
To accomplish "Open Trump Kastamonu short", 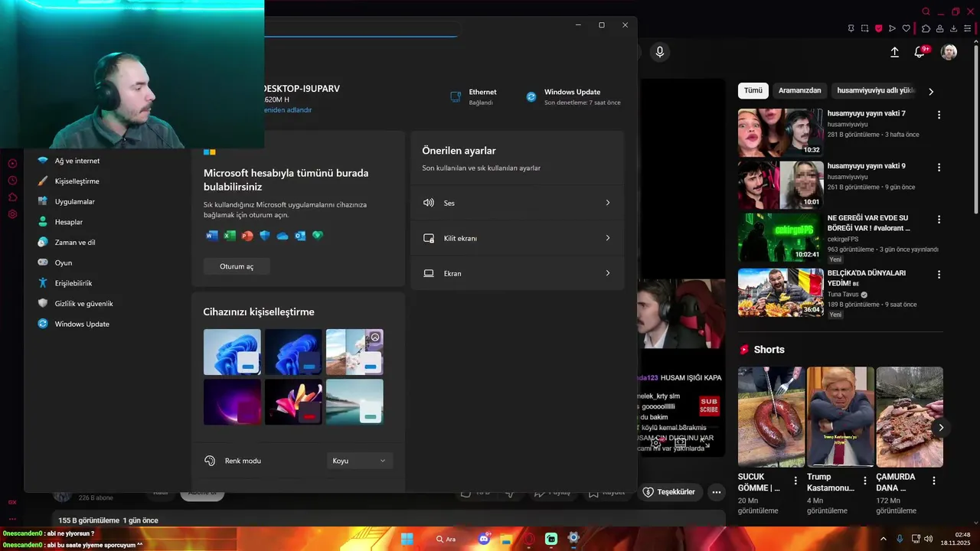I will click(x=840, y=417).
